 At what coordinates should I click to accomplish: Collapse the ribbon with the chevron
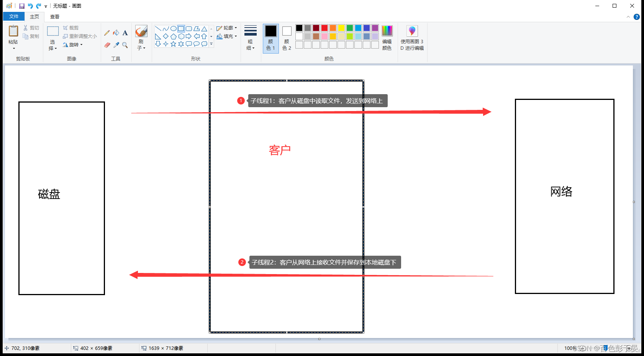pos(628,17)
